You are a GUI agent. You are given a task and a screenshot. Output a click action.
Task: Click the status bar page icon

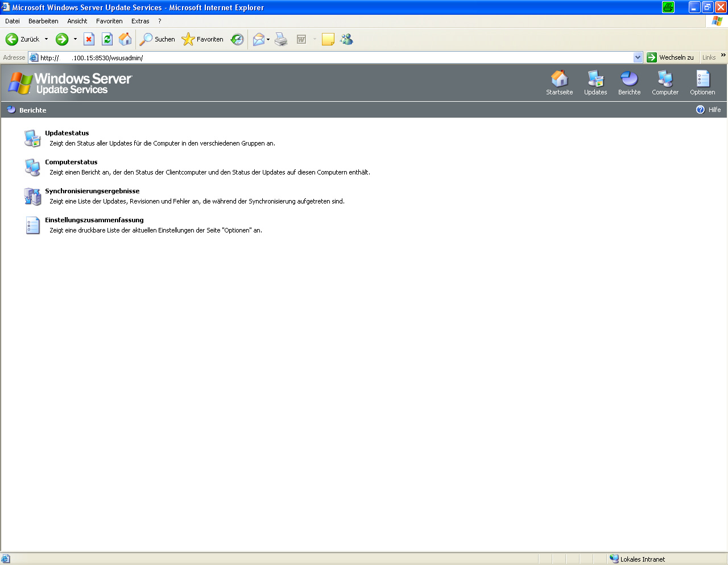(x=6, y=559)
